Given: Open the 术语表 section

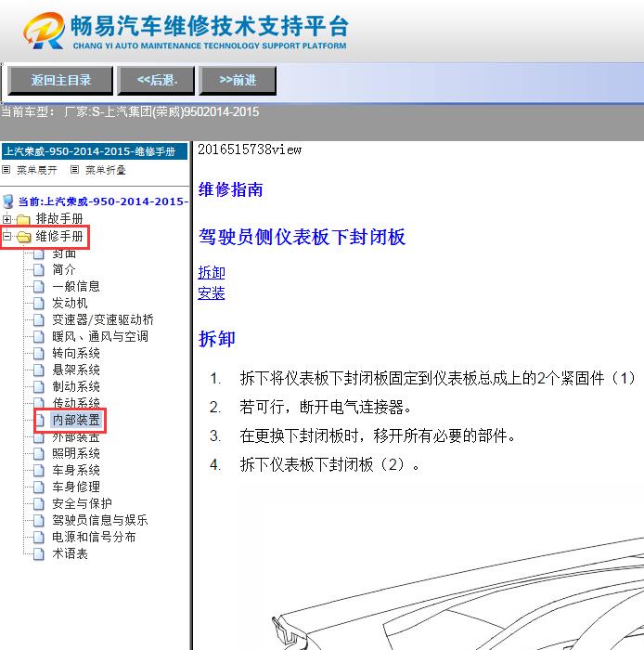Looking at the screenshot, I should click(70, 553).
